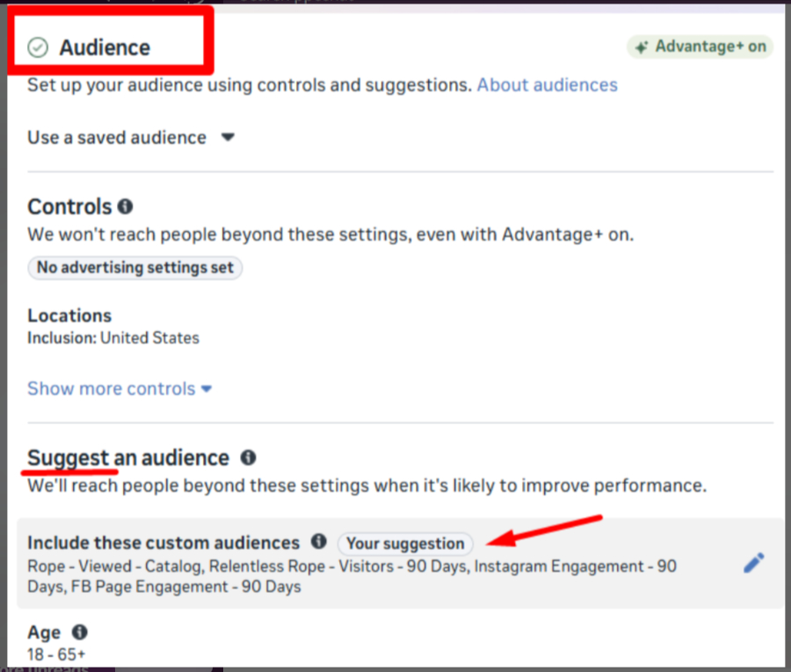Select the custom audiences list text
Image resolution: width=791 pixels, height=672 pixels.
[352, 576]
